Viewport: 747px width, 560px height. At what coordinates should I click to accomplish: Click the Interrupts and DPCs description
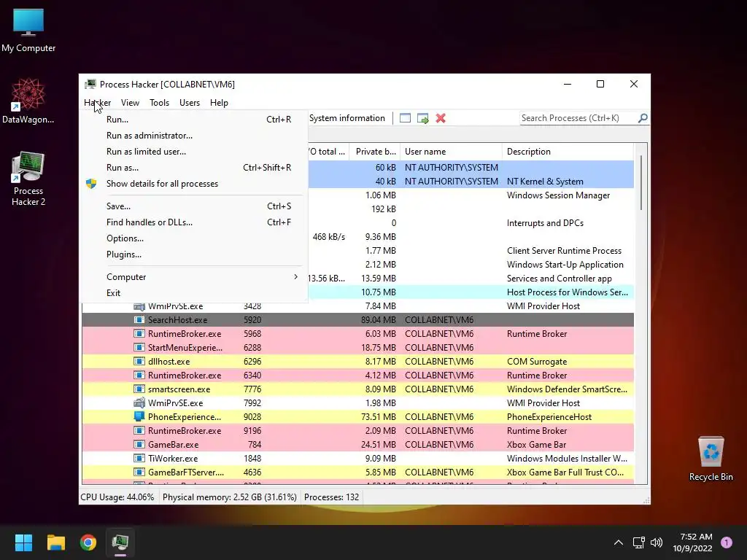[545, 223]
